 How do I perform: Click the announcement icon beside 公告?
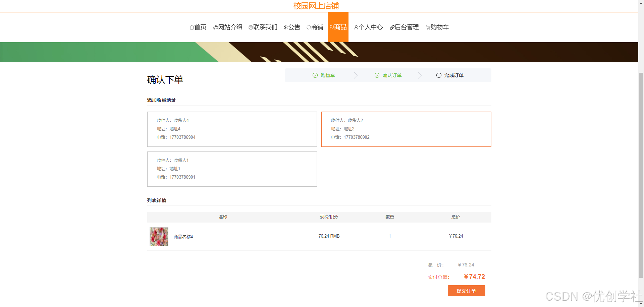click(285, 27)
